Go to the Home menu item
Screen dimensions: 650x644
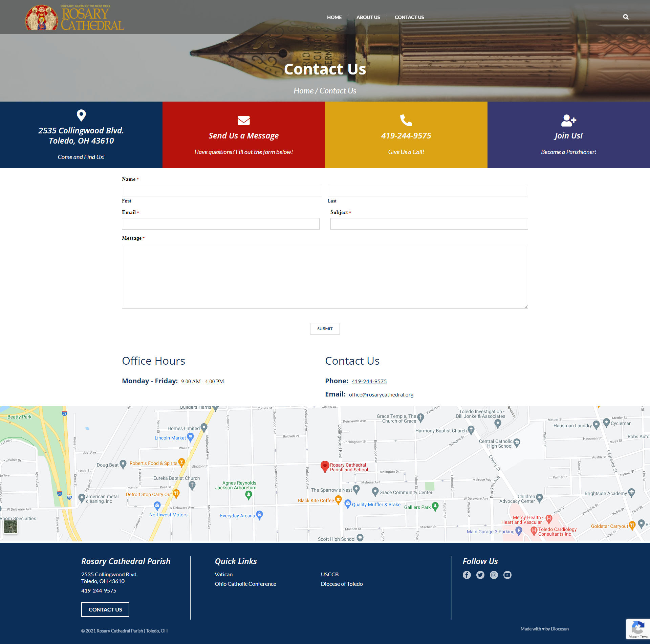[334, 17]
